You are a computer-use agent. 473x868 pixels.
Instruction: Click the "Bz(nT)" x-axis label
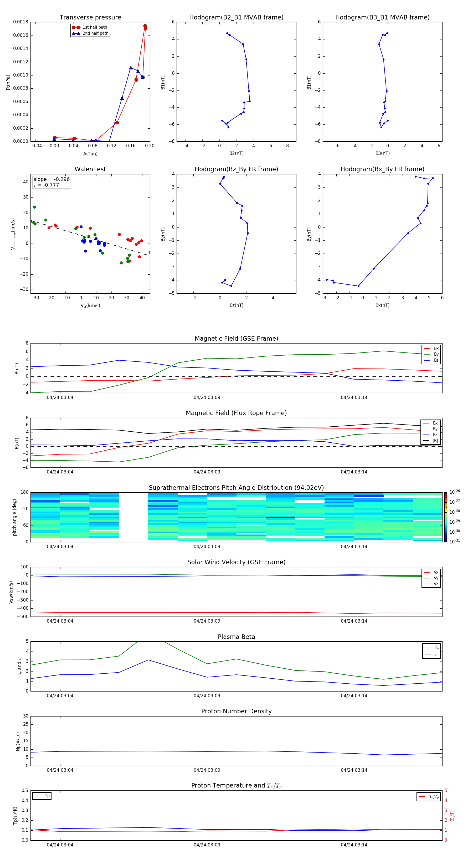(x=236, y=305)
